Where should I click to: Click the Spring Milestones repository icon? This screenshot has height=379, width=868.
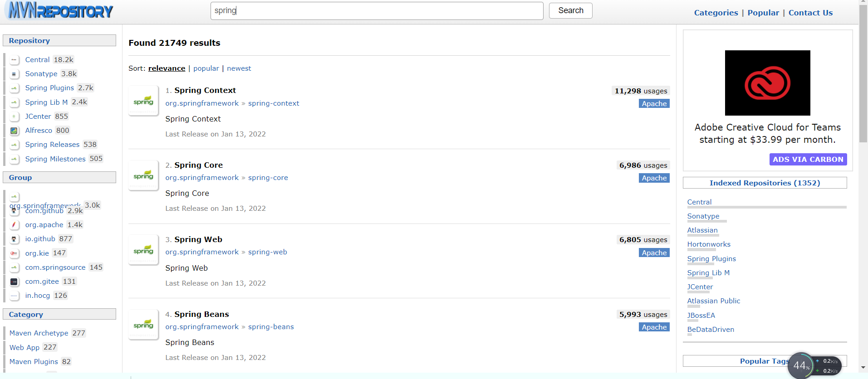click(15, 159)
